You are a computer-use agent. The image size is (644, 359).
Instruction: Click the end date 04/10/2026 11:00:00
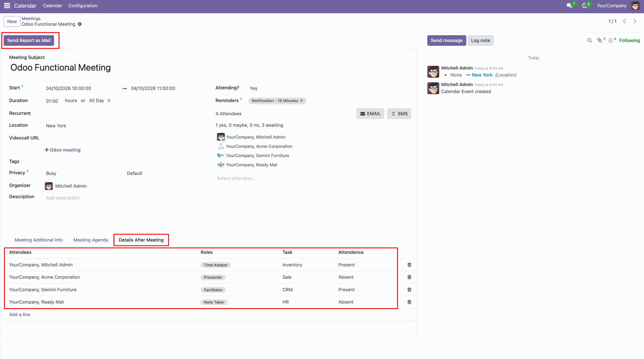coord(153,88)
